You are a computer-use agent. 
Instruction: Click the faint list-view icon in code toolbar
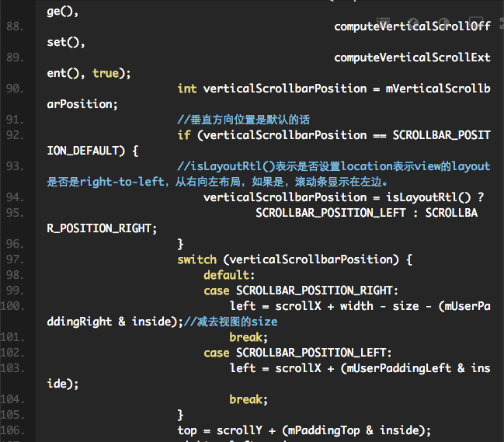383,23
